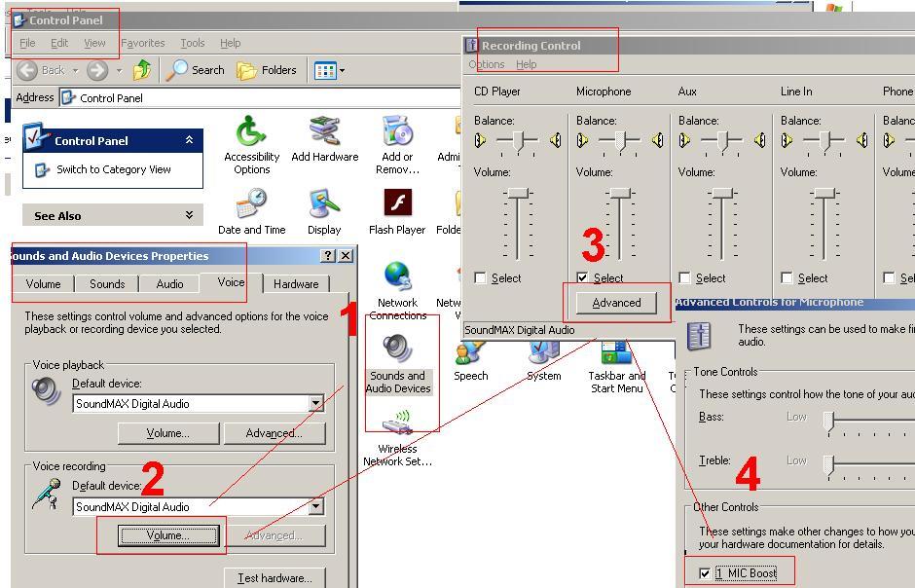Open the Forward button history dropdown

tap(119, 71)
